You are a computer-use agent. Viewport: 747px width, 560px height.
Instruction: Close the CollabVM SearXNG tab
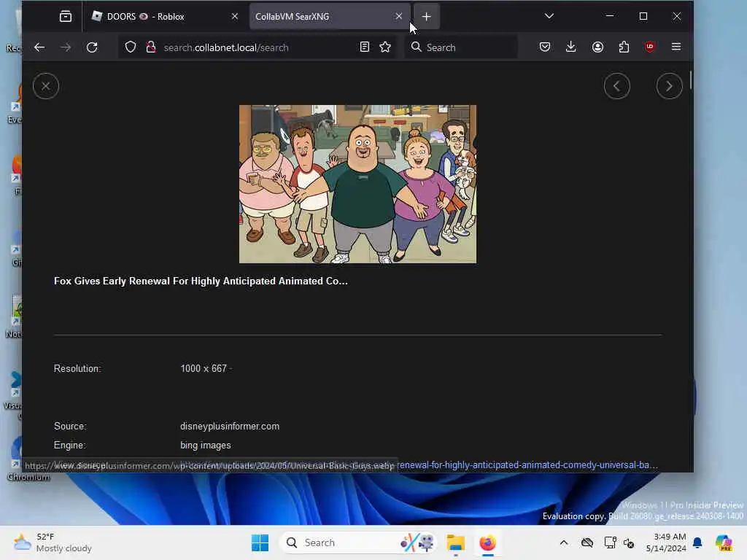pyautogui.click(x=399, y=16)
